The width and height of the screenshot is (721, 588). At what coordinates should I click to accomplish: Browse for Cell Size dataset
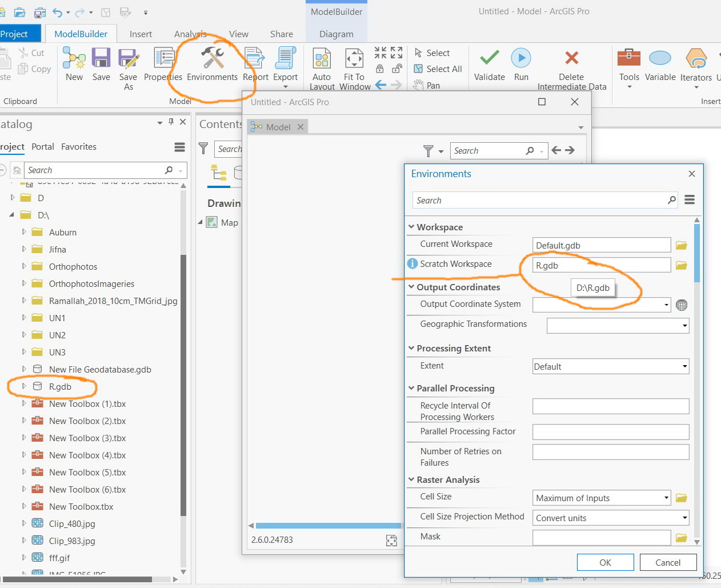[x=681, y=498]
